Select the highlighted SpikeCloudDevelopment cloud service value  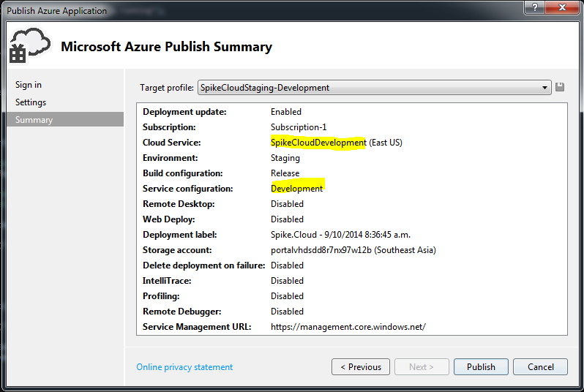tap(318, 143)
